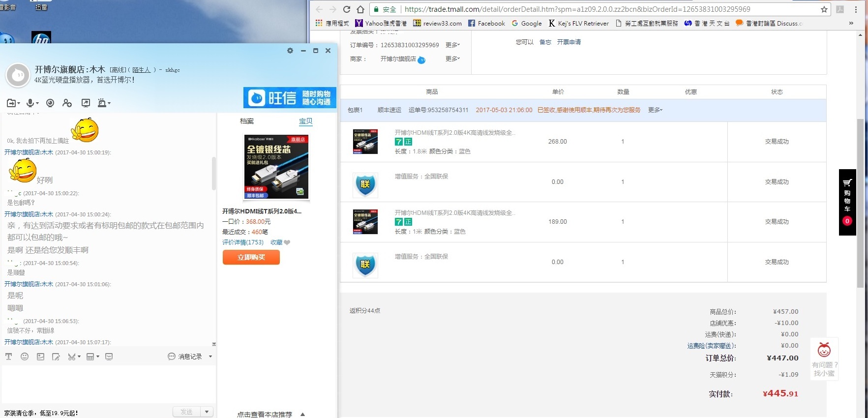Click the 陌生人 stranger link in chat header
The image size is (868, 418).
[141, 70]
